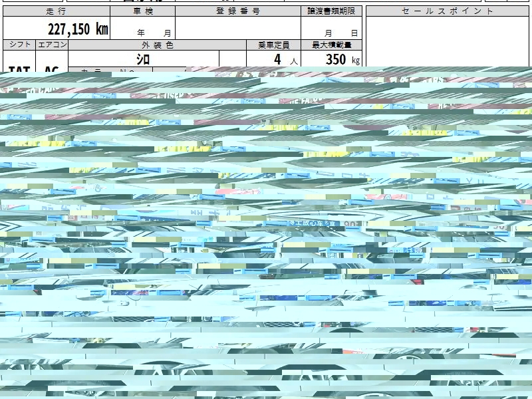Select the シロ exterior color value

pyautogui.click(x=143, y=59)
